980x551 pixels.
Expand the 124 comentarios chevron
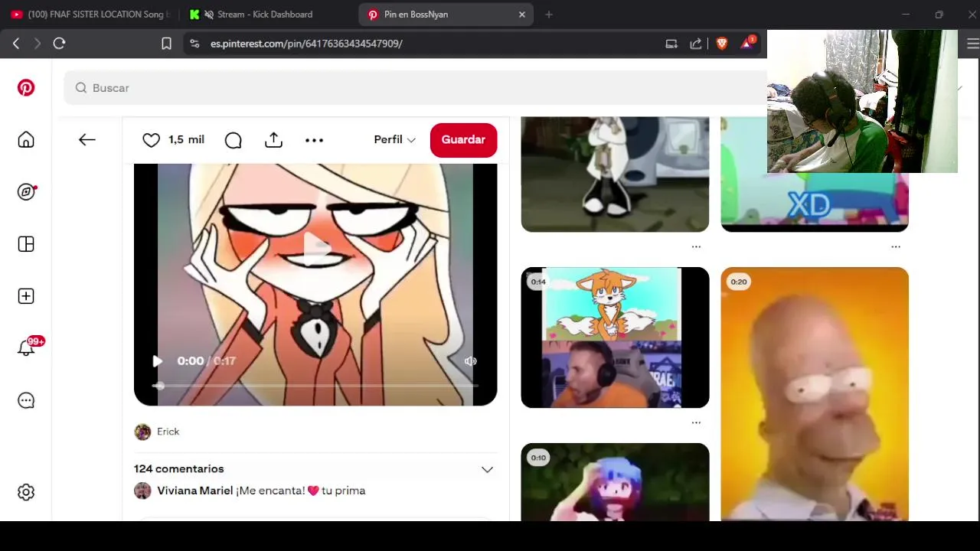point(487,469)
